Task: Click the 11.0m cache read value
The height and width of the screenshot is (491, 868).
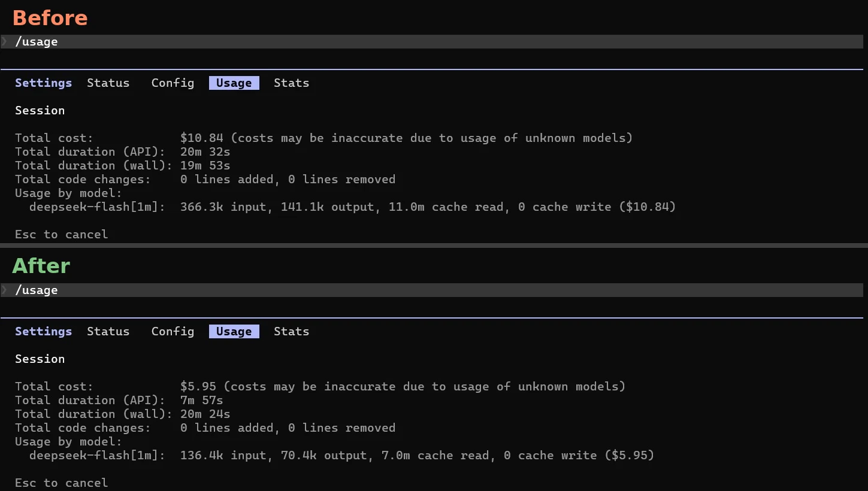Action: point(407,207)
